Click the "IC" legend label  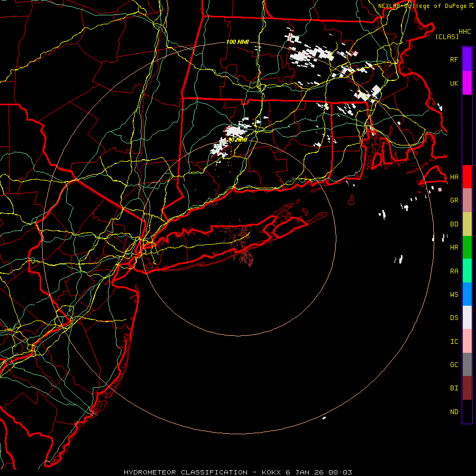pyautogui.click(x=454, y=342)
